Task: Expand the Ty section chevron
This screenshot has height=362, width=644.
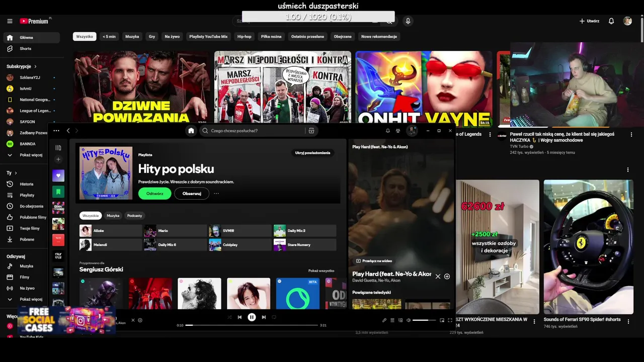Action: click(x=16, y=173)
